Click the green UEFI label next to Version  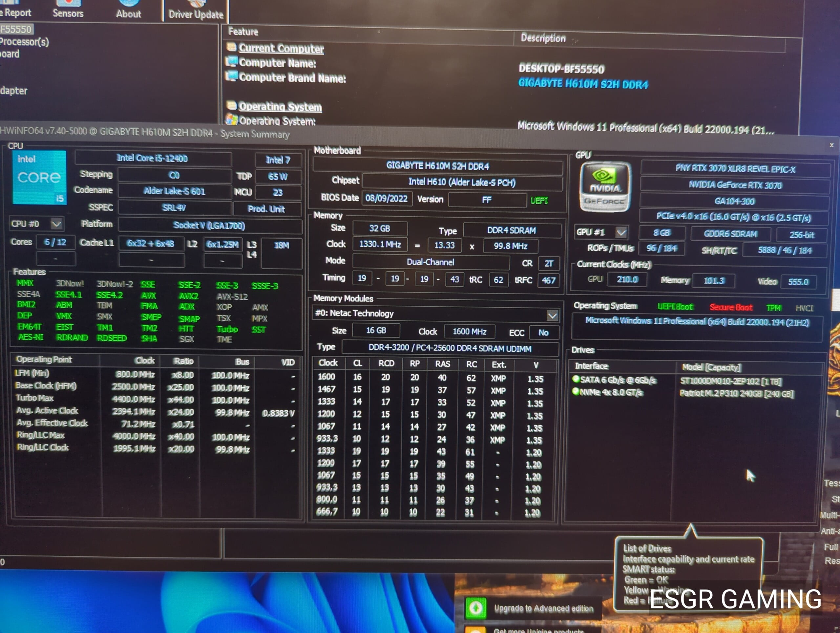coord(539,200)
